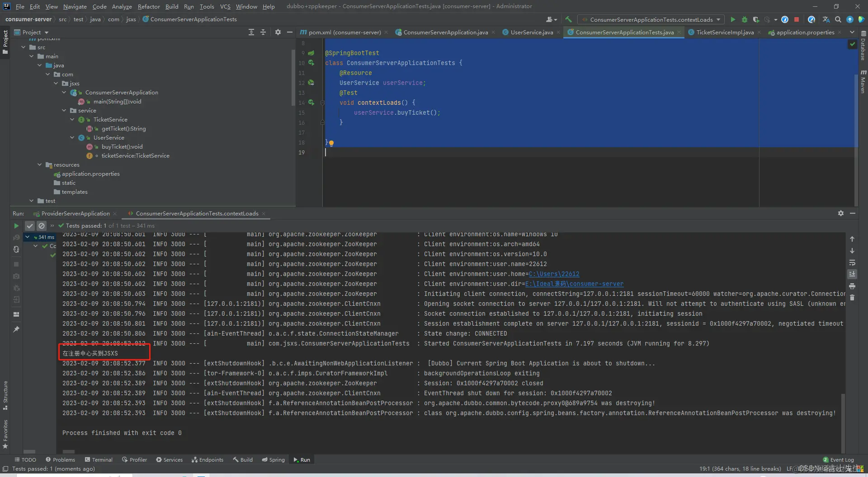This screenshot has width=868, height=477.
Task: Click the lightbulb intention icon in the editor
Action: 331,143
